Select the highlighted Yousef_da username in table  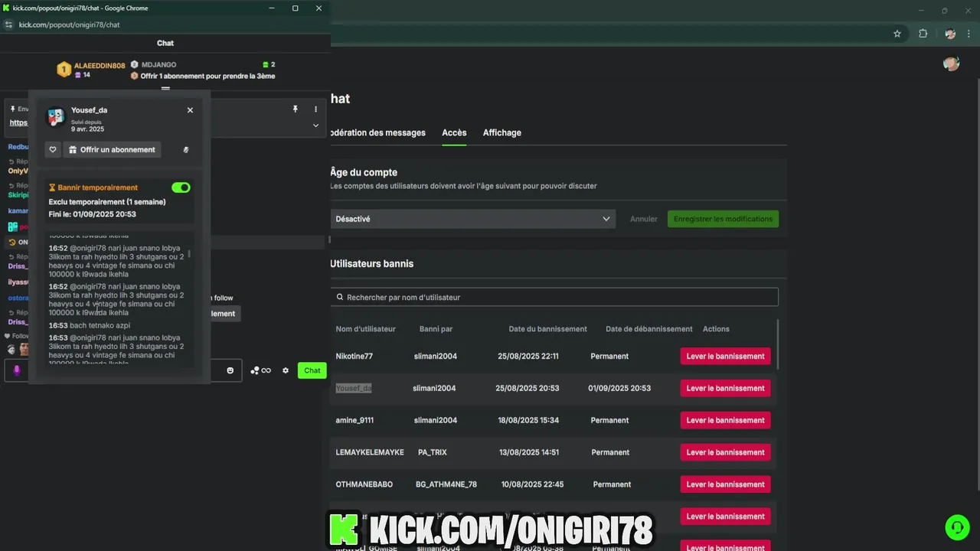(x=354, y=388)
